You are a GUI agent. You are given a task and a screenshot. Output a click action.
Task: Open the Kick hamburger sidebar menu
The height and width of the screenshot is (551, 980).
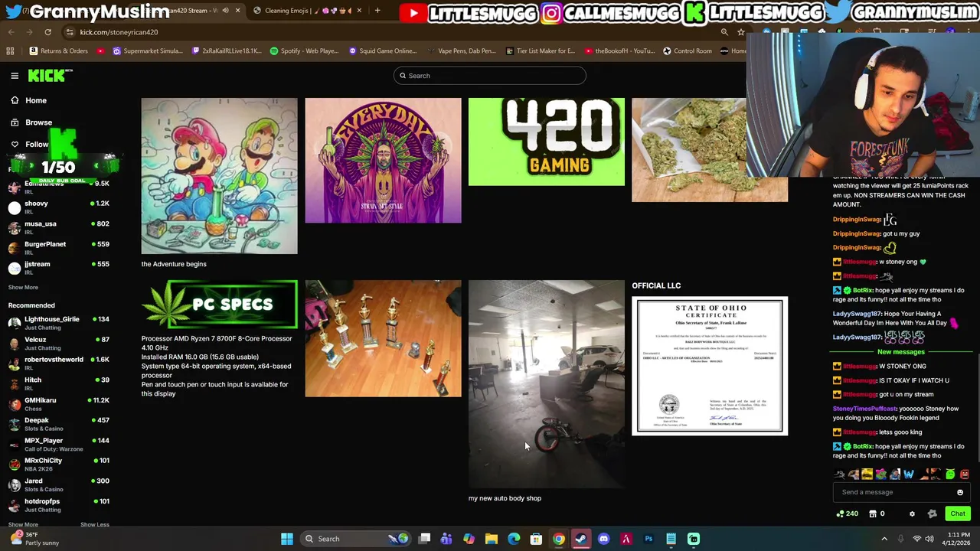[15, 75]
